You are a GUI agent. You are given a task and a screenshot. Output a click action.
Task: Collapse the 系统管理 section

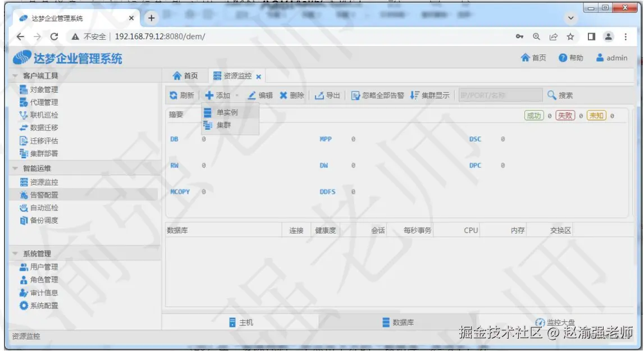click(15, 254)
